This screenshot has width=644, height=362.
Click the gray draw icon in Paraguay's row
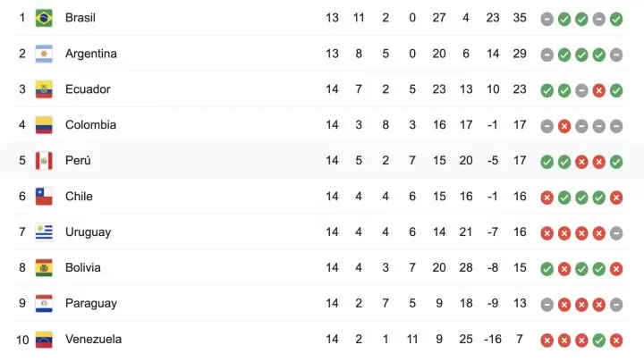coord(547,304)
